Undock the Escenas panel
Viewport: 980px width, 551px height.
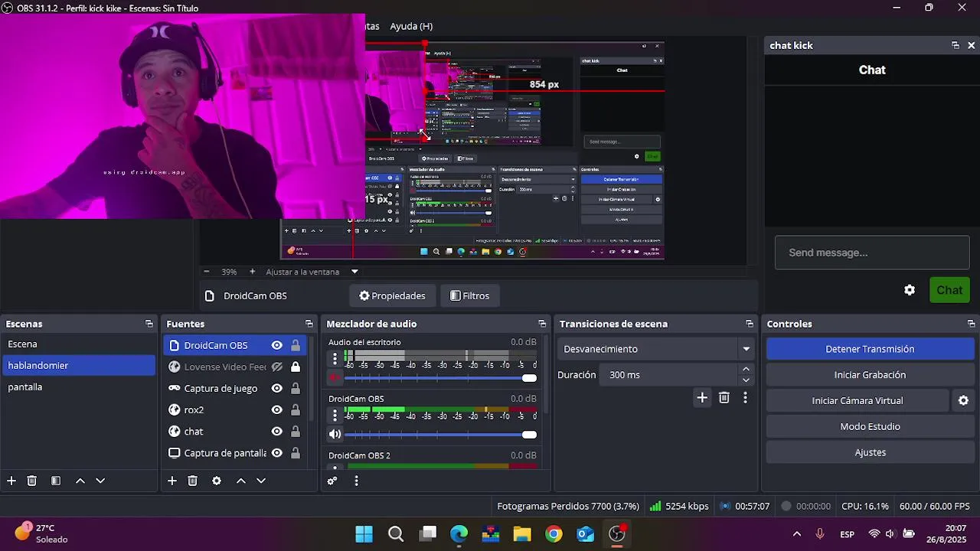point(149,324)
